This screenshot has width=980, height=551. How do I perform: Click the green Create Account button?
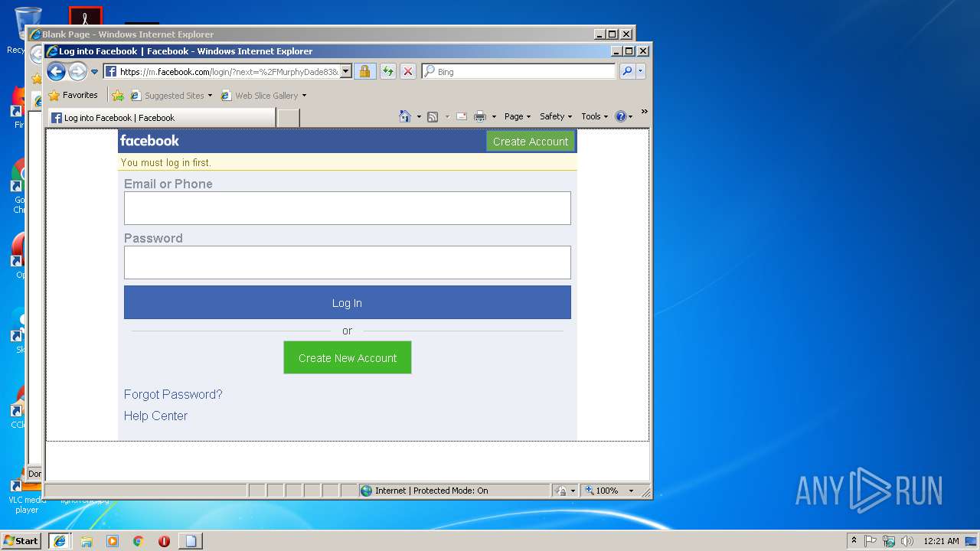(531, 142)
